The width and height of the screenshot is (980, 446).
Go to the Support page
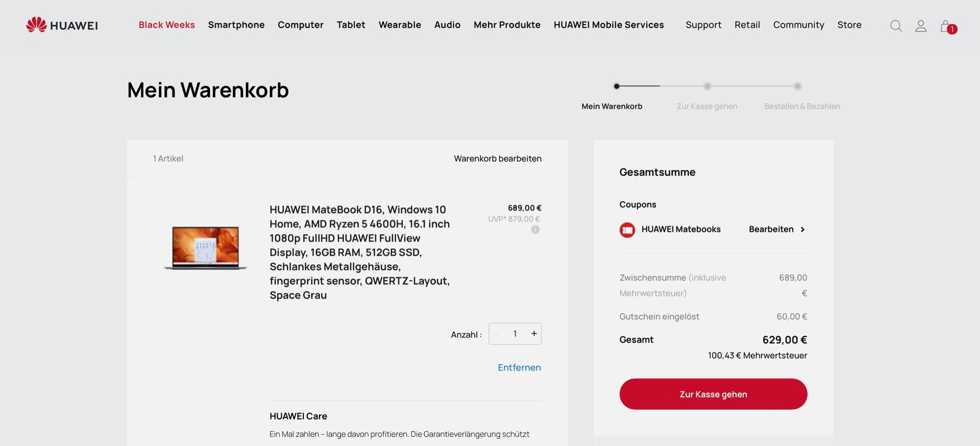(703, 25)
